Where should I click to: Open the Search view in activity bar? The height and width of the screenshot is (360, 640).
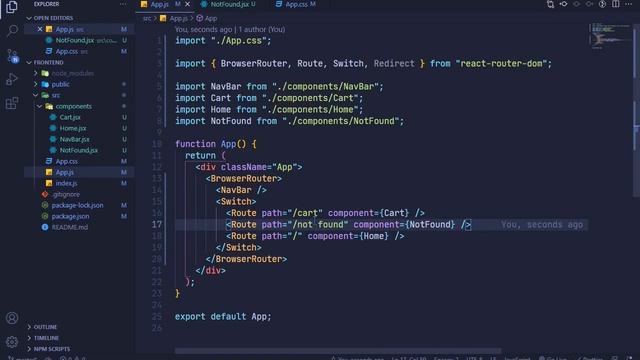12,31
